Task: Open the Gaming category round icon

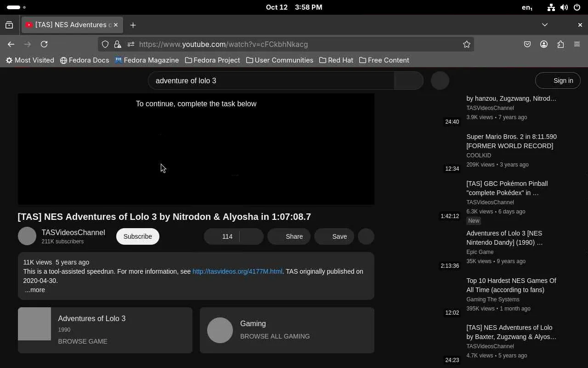Action: click(x=220, y=330)
